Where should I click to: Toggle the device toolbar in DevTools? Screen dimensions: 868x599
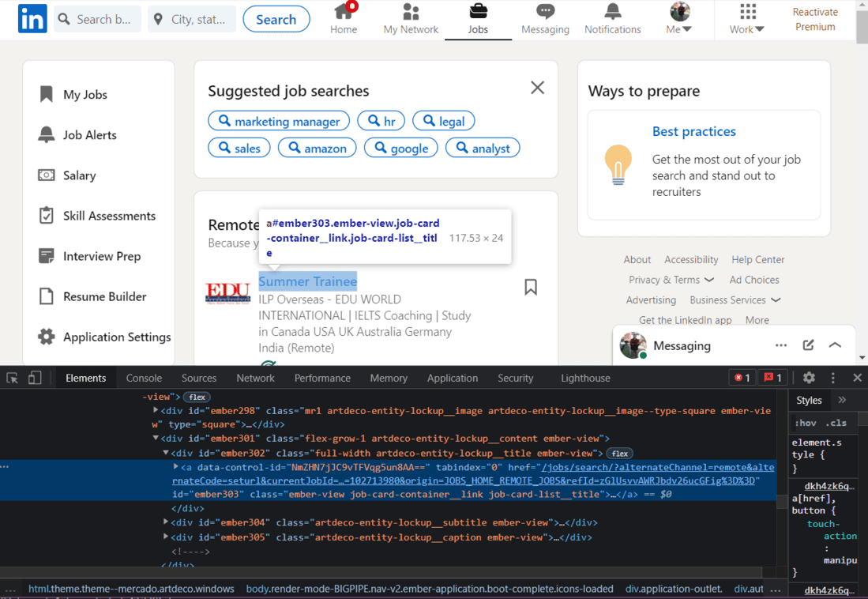34,378
